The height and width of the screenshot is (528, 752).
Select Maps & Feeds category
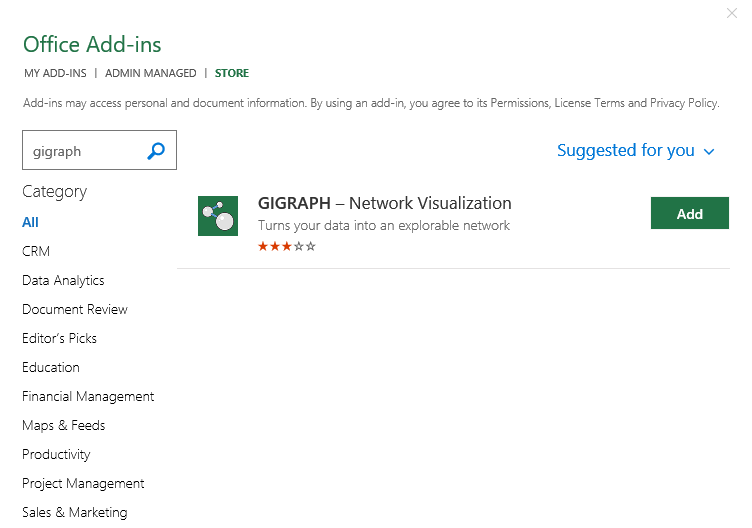64,425
